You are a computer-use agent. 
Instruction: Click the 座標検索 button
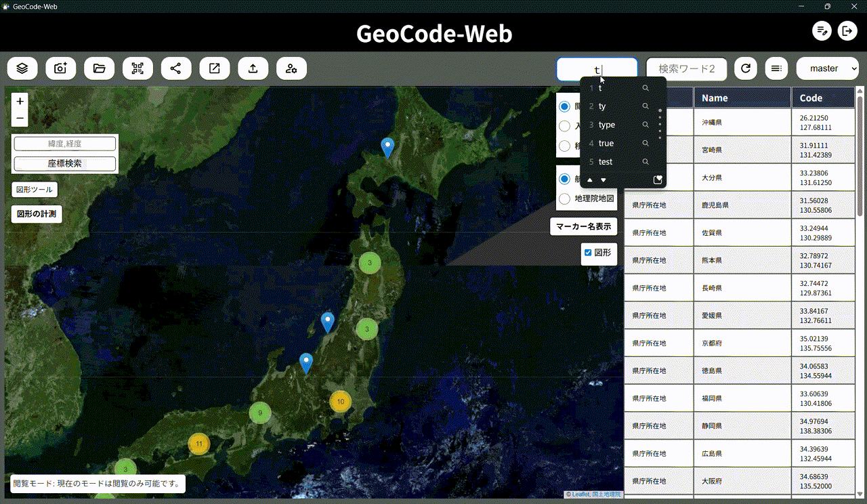(65, 163)
